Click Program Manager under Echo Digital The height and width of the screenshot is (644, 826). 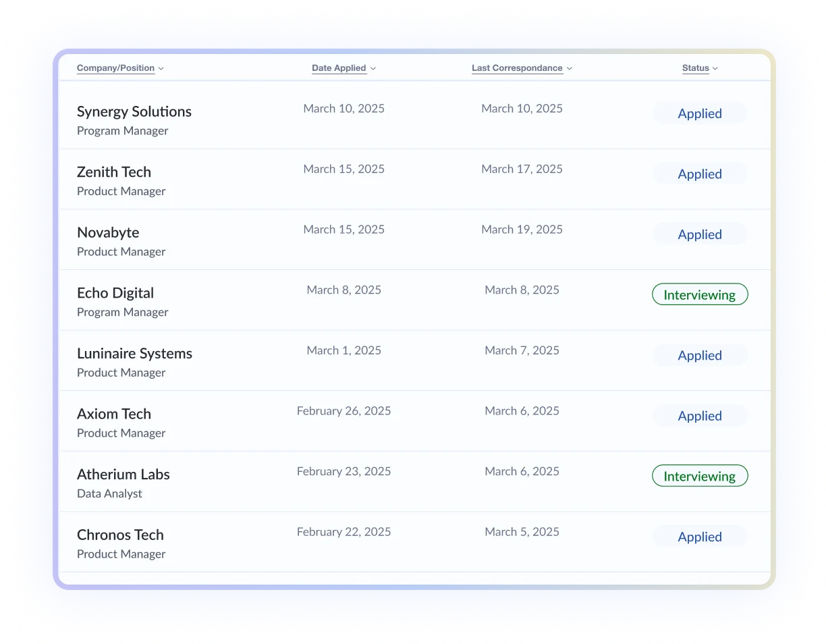[123, 313]
